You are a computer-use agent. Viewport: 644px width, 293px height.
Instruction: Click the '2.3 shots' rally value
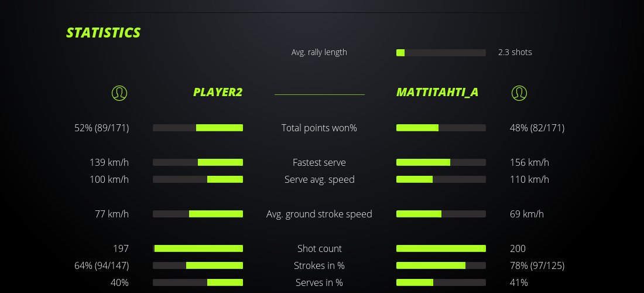(515, 52)
